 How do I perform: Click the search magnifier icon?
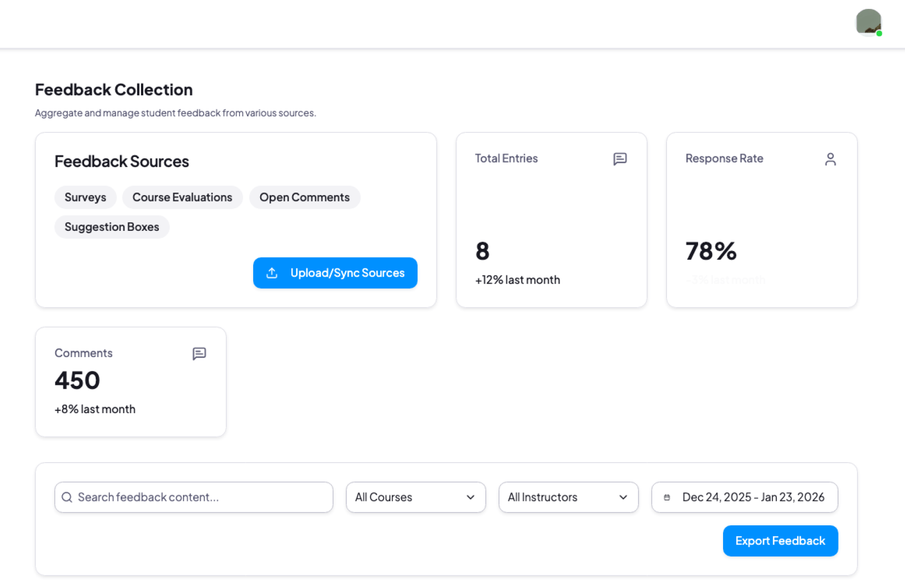(x=67, y=497)
